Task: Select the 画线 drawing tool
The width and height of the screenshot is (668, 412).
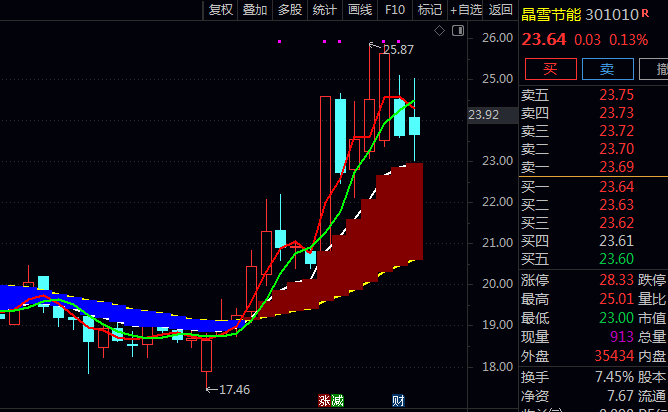Action: (x=359, y=10)
